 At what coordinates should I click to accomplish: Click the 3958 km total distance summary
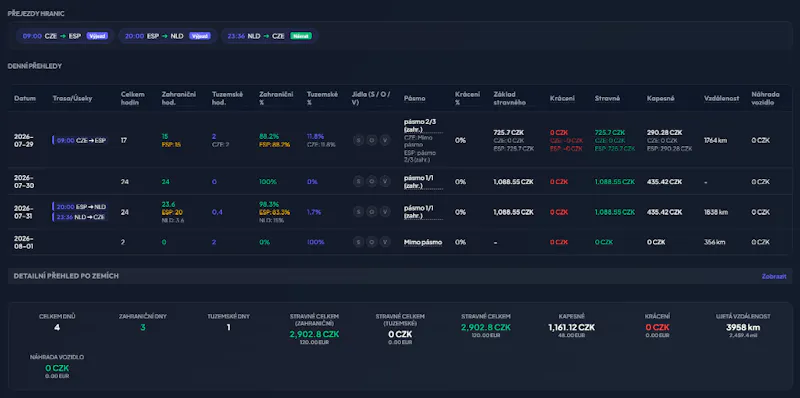(x=743, y=328)
